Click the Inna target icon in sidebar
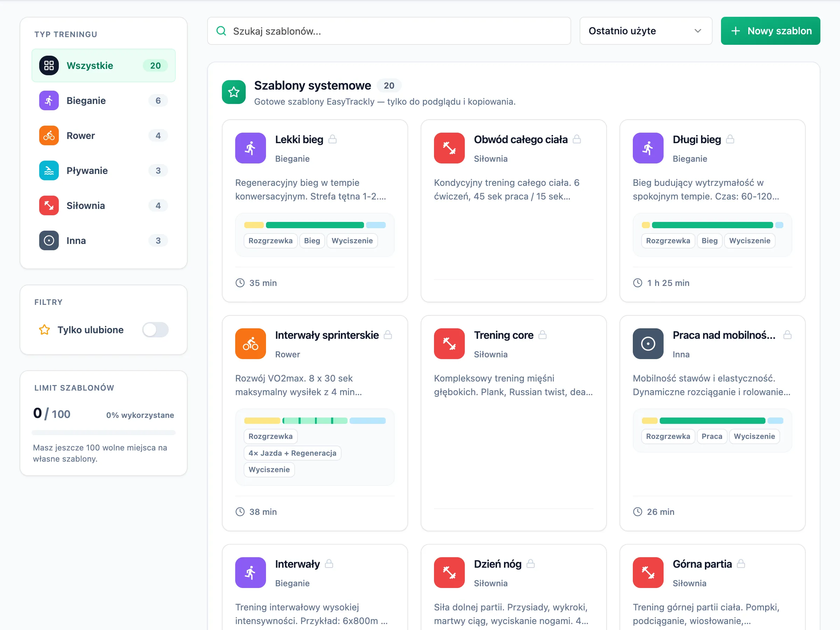Viewport: 840px width, 630px height. 49,240
